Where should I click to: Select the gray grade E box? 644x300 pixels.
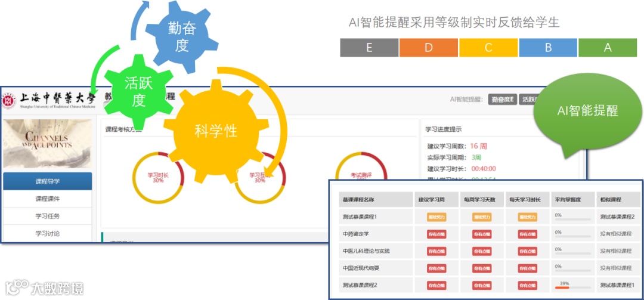point(369,48)
